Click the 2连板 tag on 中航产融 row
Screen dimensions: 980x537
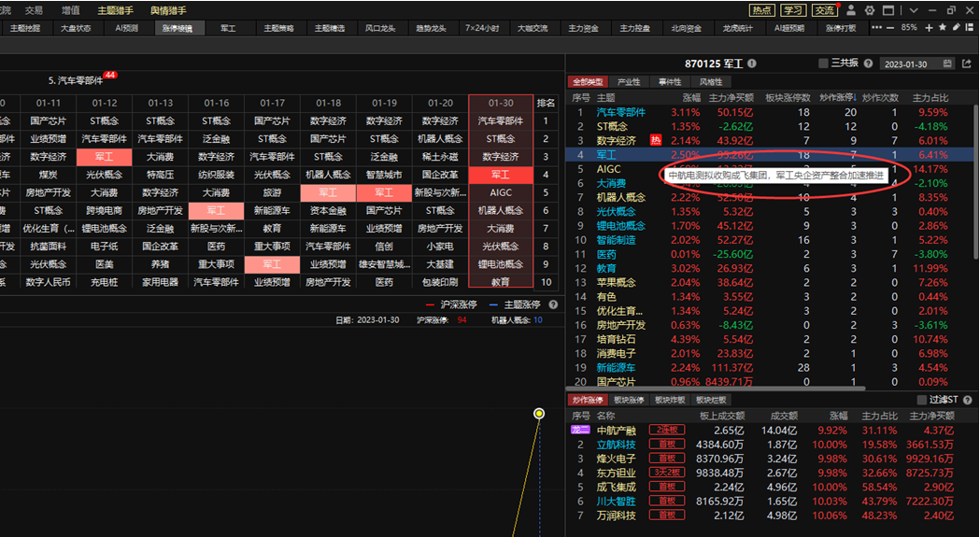(667, 431)
